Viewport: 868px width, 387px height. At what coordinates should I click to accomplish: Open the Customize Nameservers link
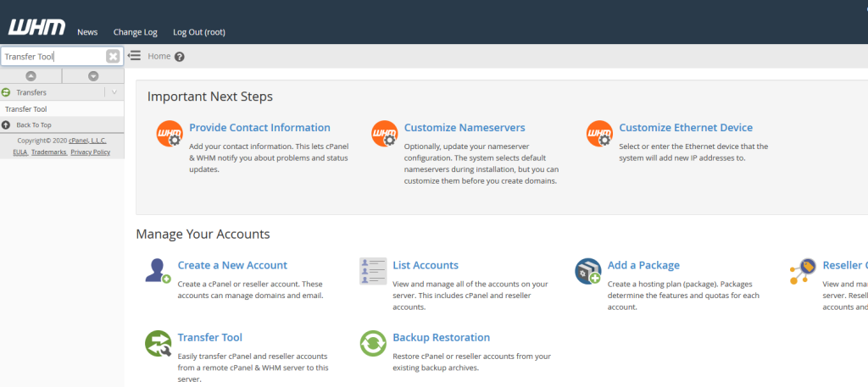click(x=465, y=128)
